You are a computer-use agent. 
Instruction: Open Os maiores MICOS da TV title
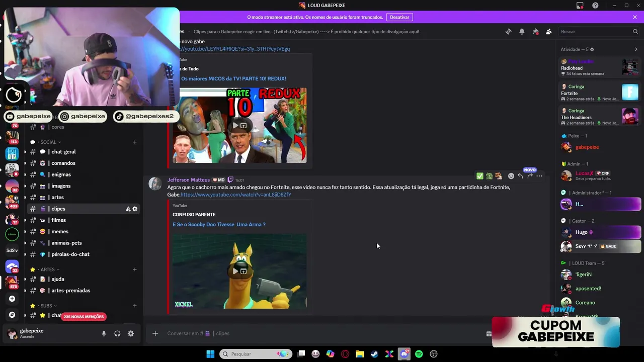[x=233, y=78]
